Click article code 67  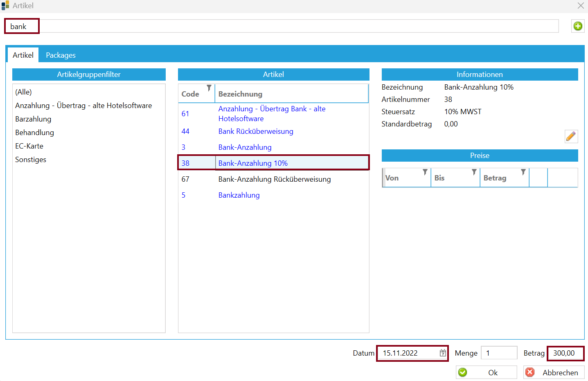click(185, 179)
